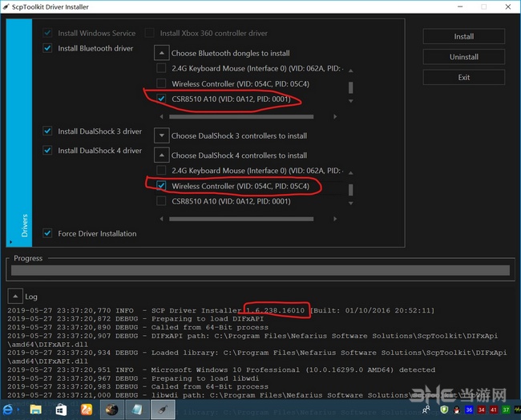Viewport: 521px width, 420px height.
Task: Uncheck Install DualShock 3 driver
Action: 47,131
